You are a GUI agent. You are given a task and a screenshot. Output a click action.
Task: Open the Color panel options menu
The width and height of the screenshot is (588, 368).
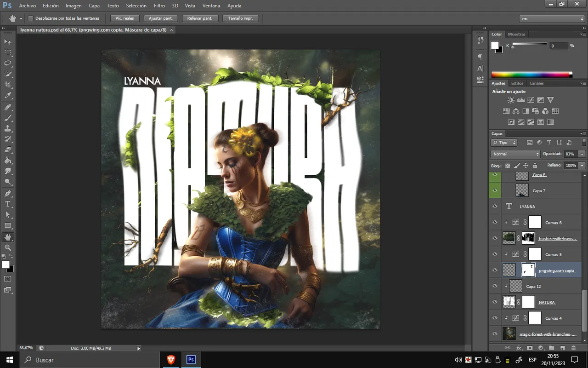coord(583,34)
